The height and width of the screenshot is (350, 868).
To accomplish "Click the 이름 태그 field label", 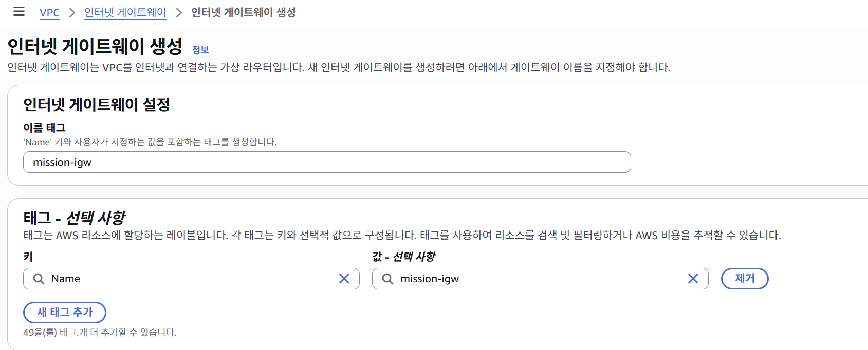I will click(x=44, y=128).
